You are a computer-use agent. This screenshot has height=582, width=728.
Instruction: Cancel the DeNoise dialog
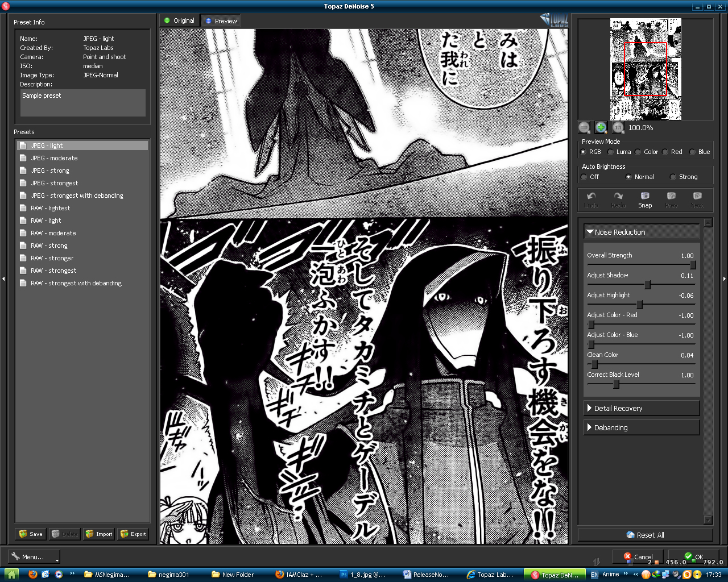[x=638, y=557]
